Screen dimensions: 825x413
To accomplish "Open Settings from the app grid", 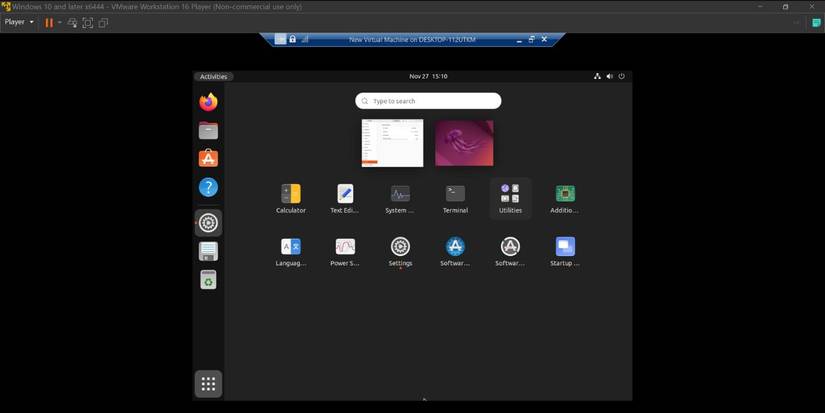I will click(x=400, y=251).
